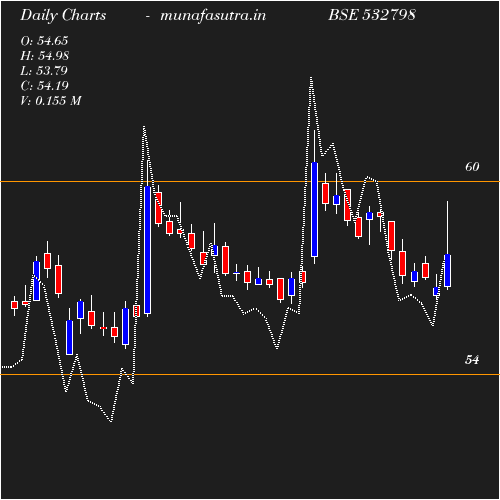Click the high price 'H: 54.98'

click(44, 56)
